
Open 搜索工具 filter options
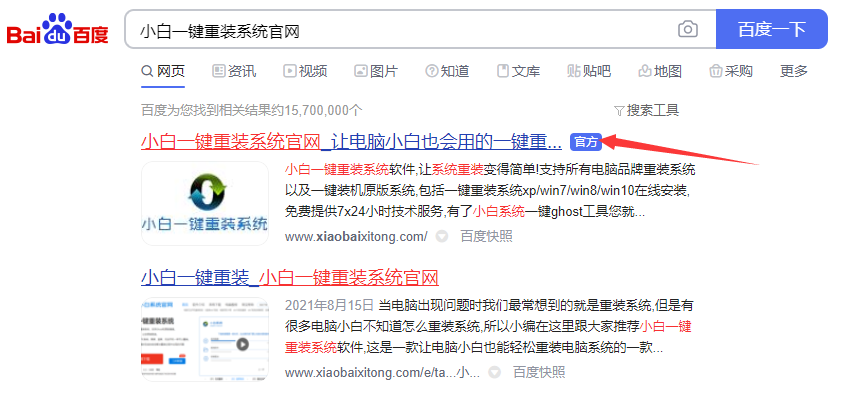[x=646, y=110]
